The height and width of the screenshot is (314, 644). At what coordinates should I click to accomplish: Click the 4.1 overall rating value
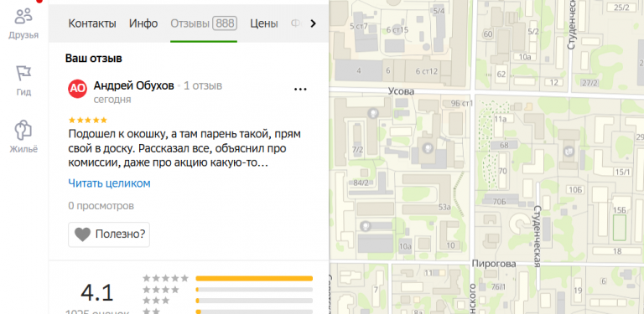point(97,293)
